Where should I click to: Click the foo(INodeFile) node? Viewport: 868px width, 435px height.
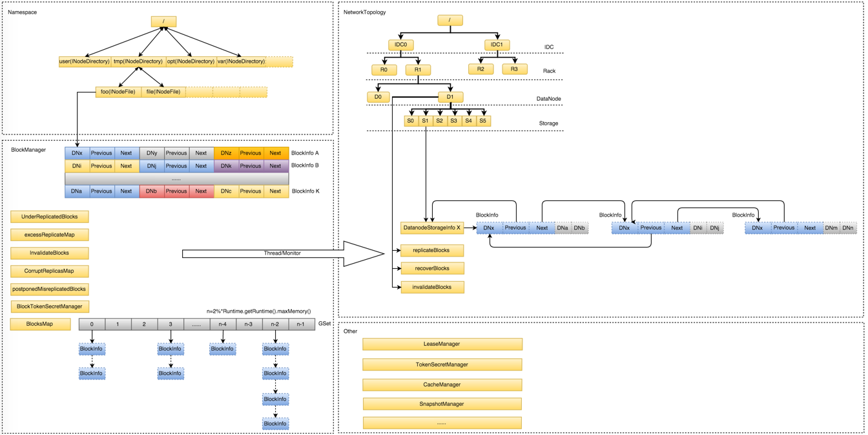(118, 92)
